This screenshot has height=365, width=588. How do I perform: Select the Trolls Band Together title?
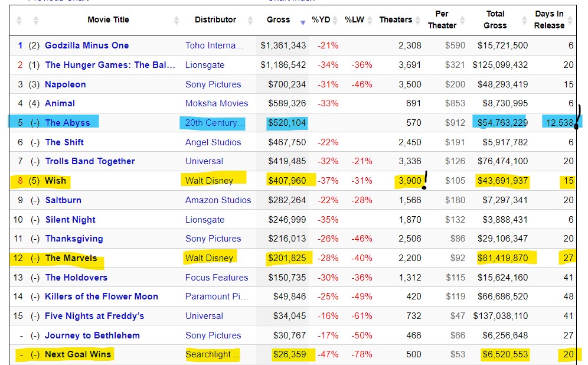(x=90, y=161)
